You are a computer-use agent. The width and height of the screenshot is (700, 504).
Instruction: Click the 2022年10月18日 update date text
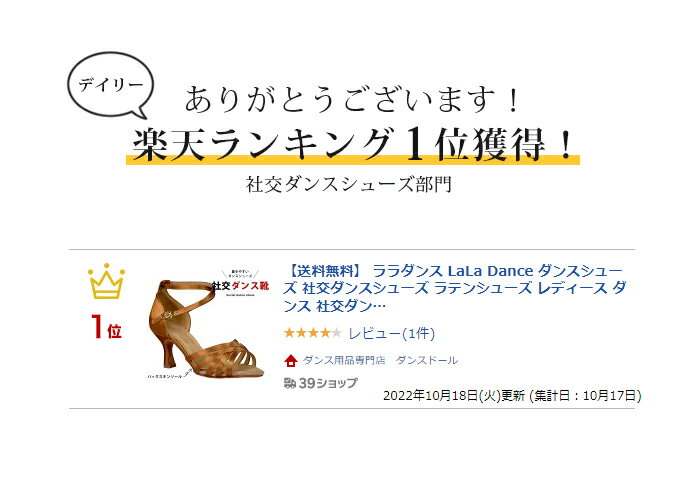point(454,396)
